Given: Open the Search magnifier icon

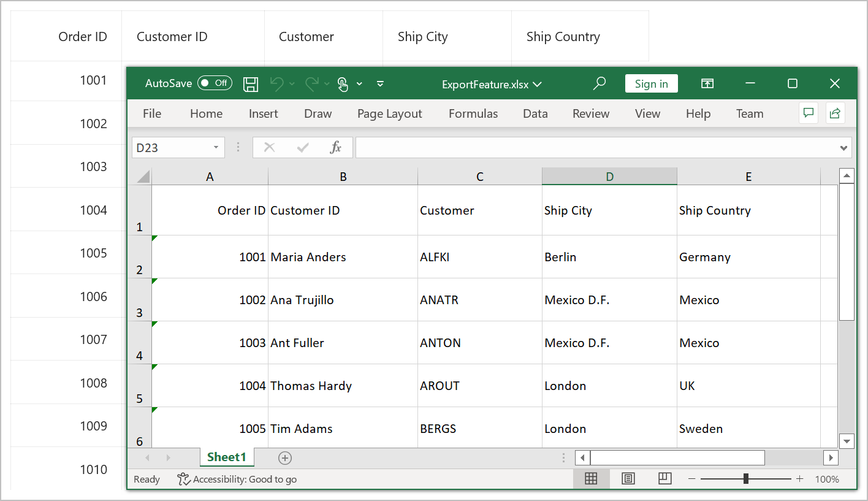Looking at the screenshot, I should pyautogui.click(x=600, y=83).
